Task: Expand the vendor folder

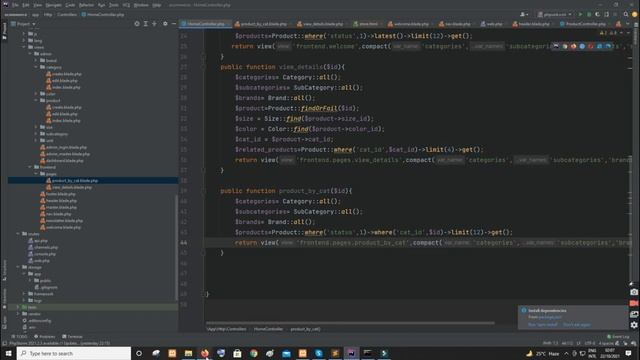Action: point(18,314)
